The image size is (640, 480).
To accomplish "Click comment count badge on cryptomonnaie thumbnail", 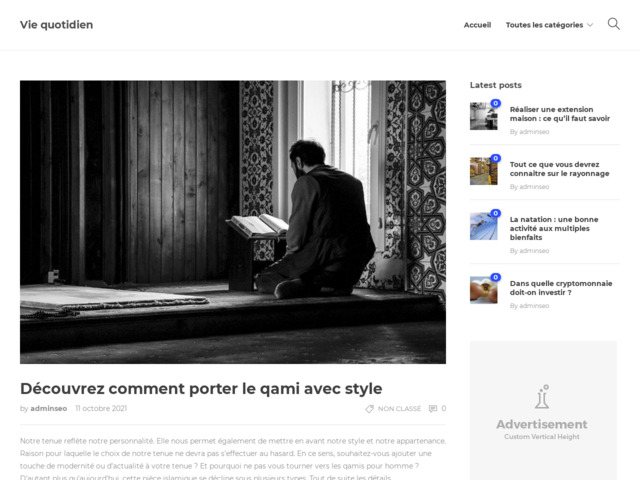I will pyautogui.click(x=496, y=278).
